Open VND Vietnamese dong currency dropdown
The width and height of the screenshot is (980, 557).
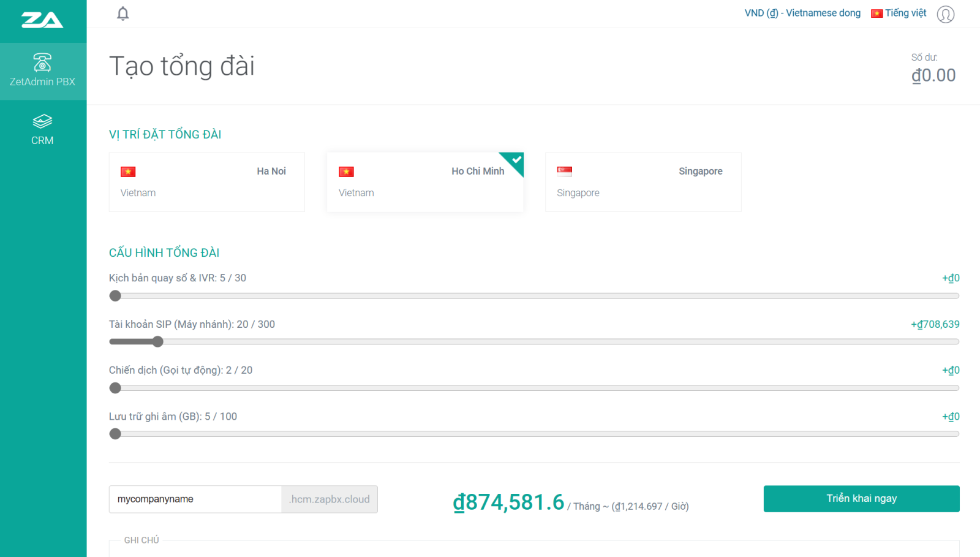coord(802,13)
